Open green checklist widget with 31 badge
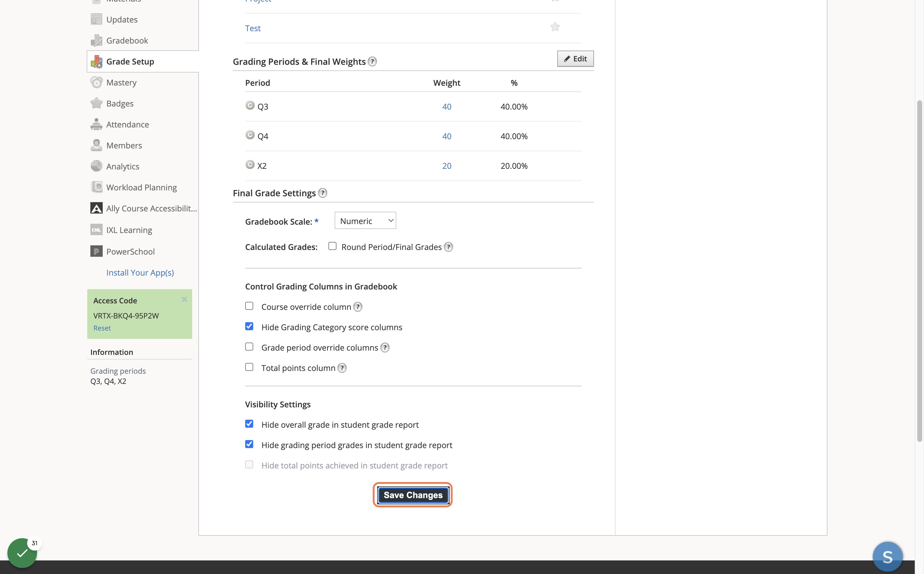 click(23, 553)
